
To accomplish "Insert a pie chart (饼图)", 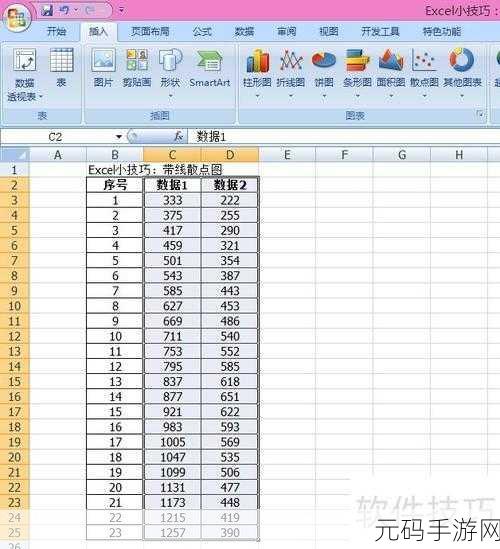I will [x=324, y=74].
